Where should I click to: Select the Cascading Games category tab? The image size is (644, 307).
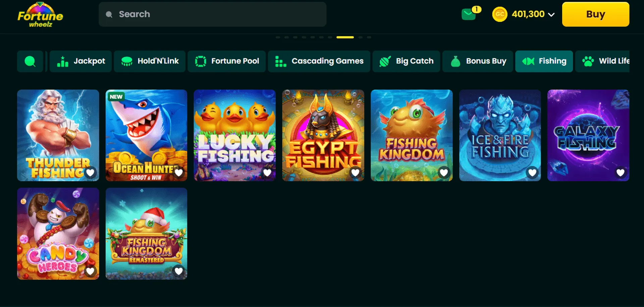tap(319, 61)
